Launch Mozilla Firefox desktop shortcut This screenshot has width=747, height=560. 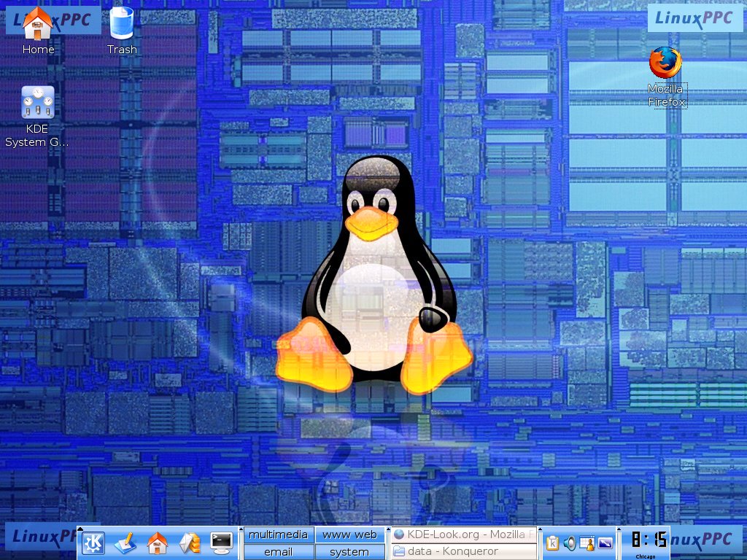[665, 63]
